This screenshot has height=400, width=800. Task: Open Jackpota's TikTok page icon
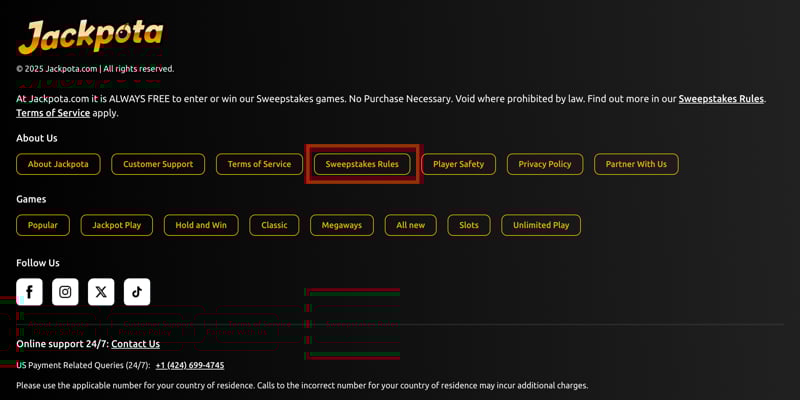click(x=137, y=292)
